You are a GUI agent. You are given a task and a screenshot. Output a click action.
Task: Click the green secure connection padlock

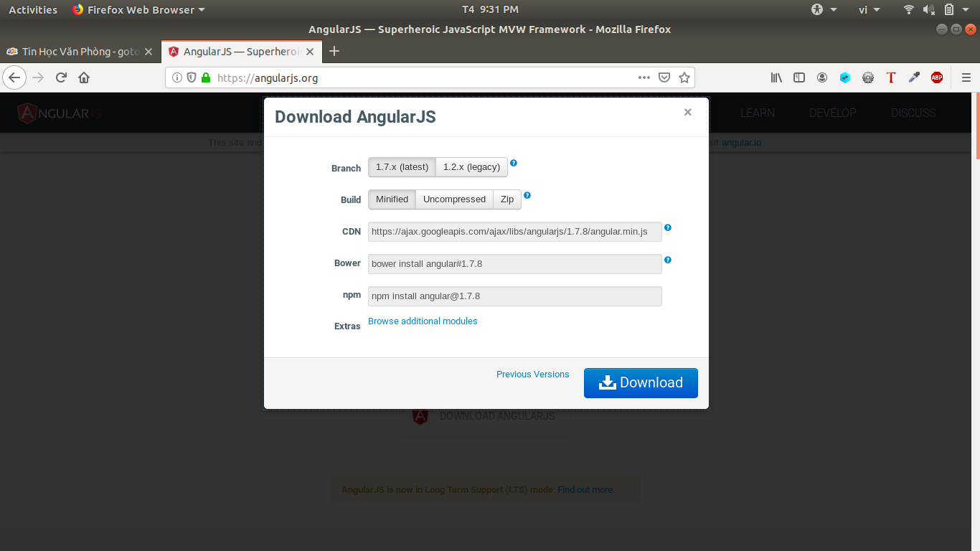(206, 77)
